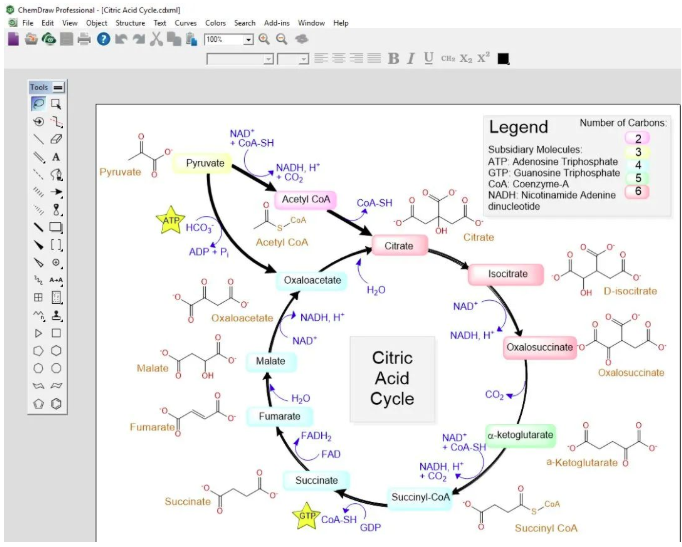
Task: Select the Citric Acid Cycle title box
Action: (x=392, y=379)
